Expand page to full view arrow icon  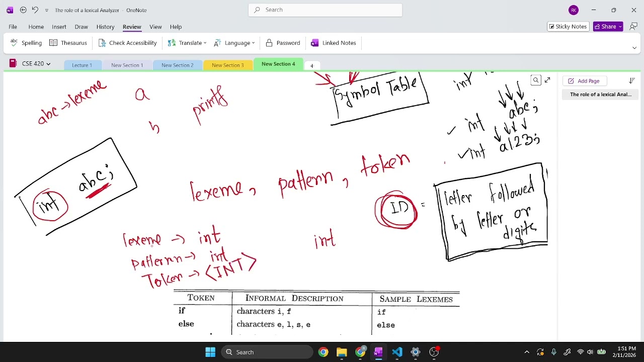pyautogui.click(x=547, y=80)
